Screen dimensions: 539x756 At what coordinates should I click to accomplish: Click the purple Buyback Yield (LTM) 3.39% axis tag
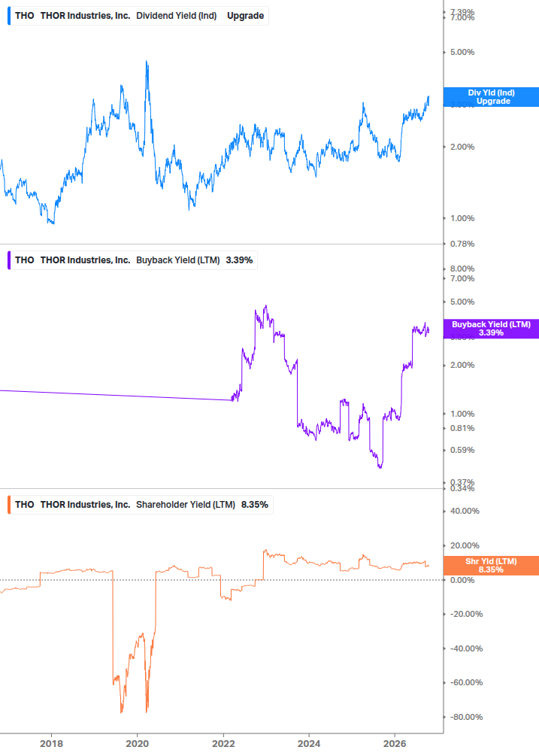click(x=491, y=329)
